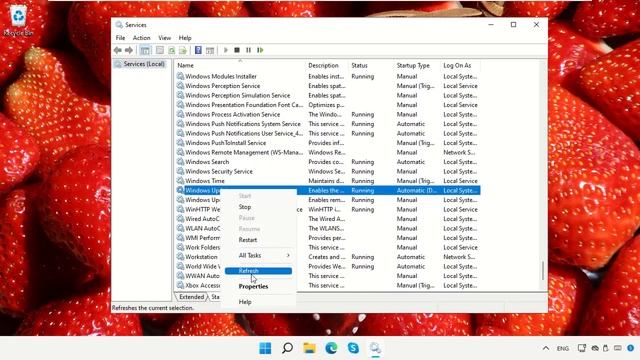Sort by the Status column header
640x360 pixels.
pos(371,65)
